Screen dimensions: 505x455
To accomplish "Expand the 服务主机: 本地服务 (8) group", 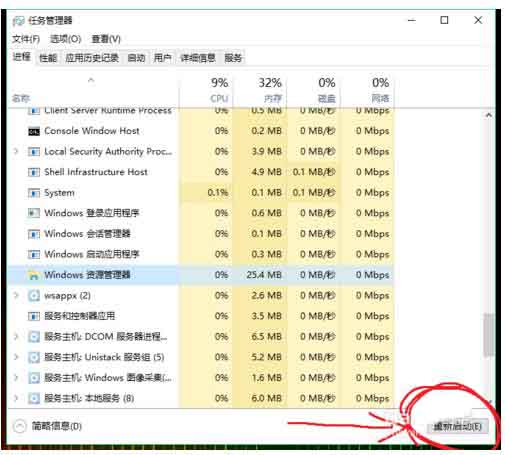I will [16, 398].
